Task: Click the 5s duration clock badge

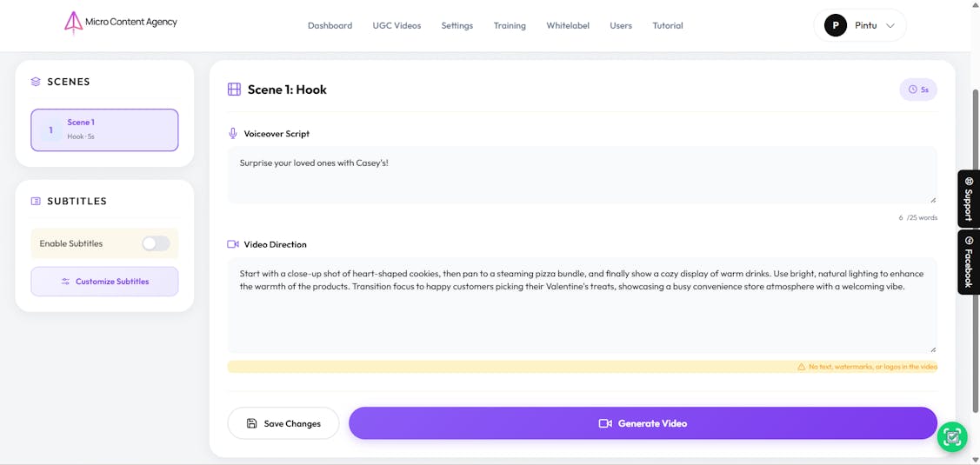Action: coord(918,90)
